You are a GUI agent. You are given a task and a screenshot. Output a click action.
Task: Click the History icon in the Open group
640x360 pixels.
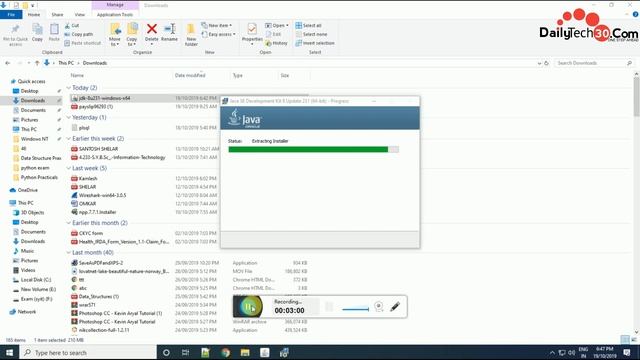(x=276, y=43)
